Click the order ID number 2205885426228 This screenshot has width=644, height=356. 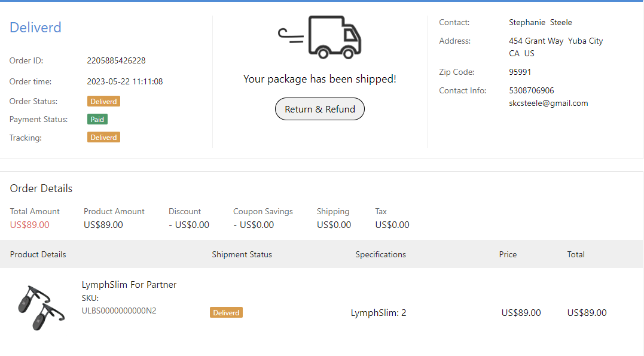tap(117, 60)
